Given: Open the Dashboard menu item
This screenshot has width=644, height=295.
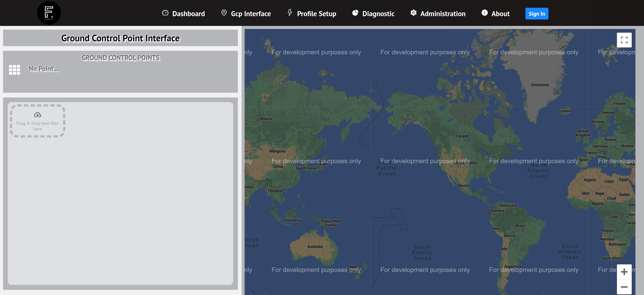Looking at the screenshot, I should point(188,14).
